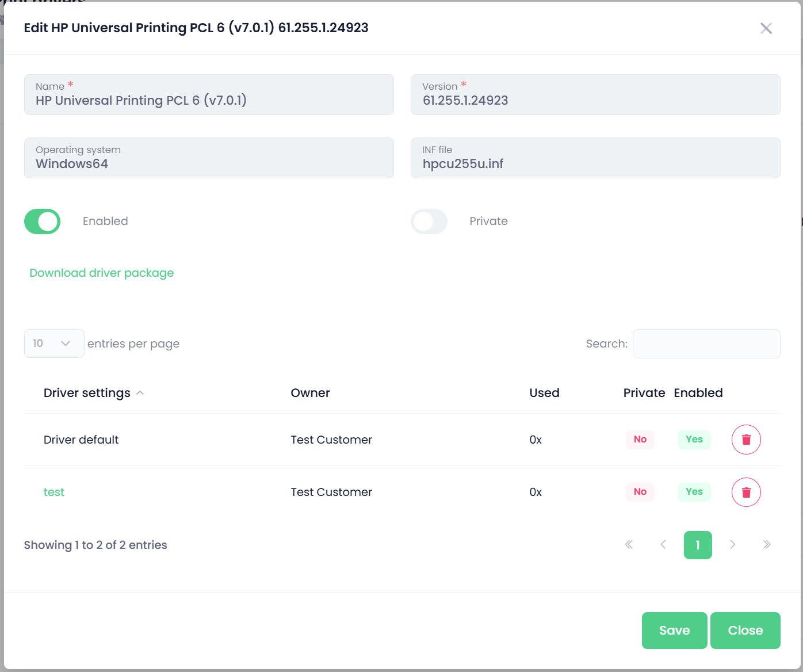Screen dimensions: 803x672
Task: Delete the test driver settings row
Action: 746,492
